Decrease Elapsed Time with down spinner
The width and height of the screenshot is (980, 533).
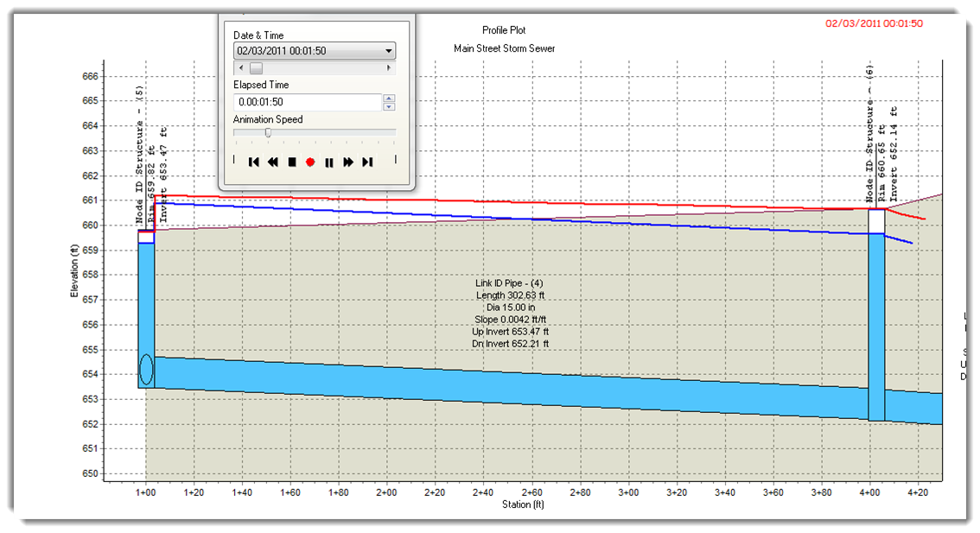tap(389, 106)
